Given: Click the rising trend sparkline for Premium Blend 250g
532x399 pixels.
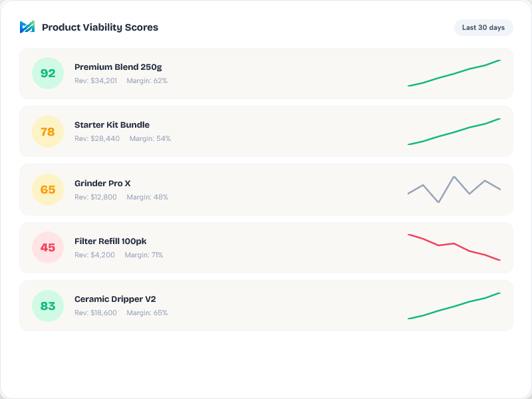Looking at the screenshot, I should pos(454,73).
